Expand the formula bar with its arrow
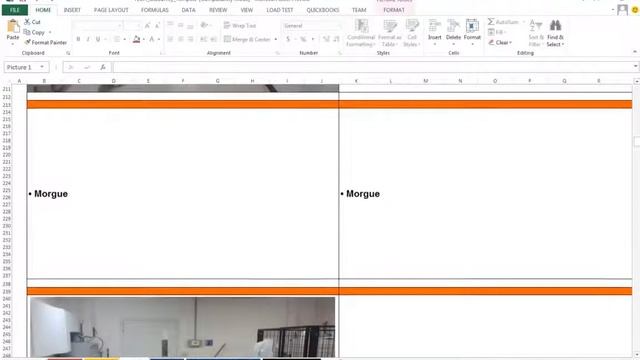The height and width of the screenshot is (360, 640). pyautogui.click(x=636, y=66)
